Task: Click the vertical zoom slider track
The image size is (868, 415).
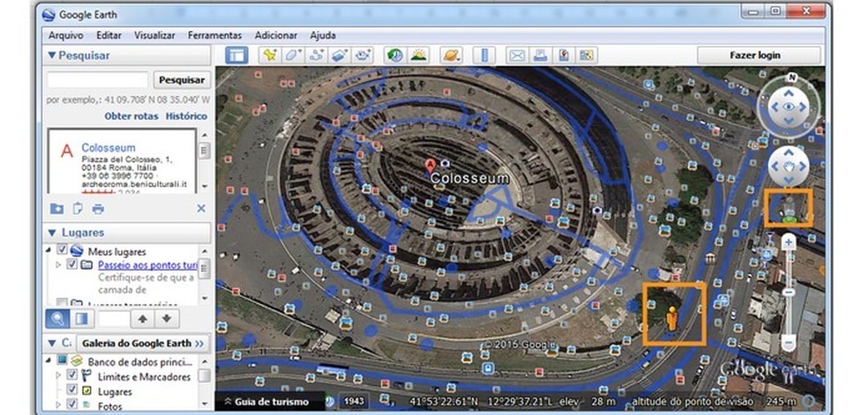Action: point(789,293)
